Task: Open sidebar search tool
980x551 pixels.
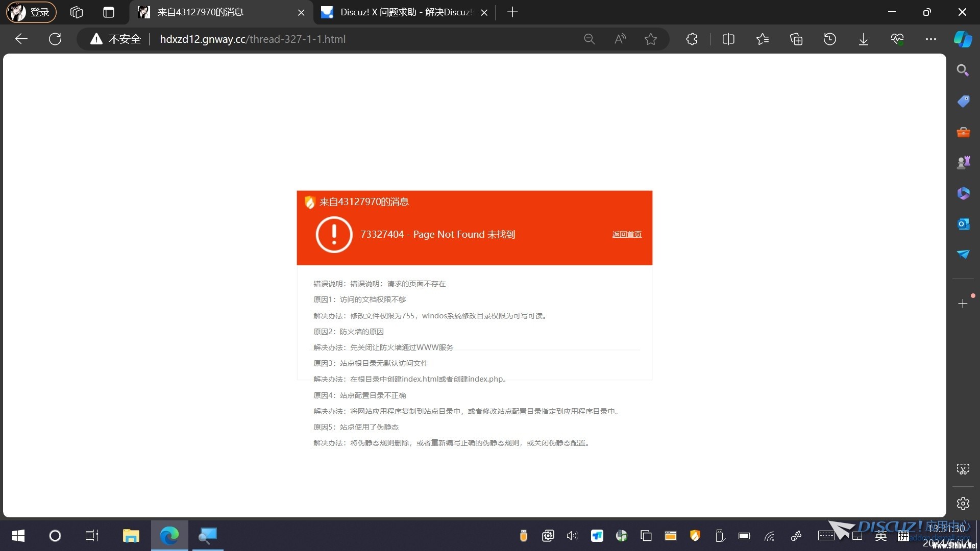Action: [963, 70]
